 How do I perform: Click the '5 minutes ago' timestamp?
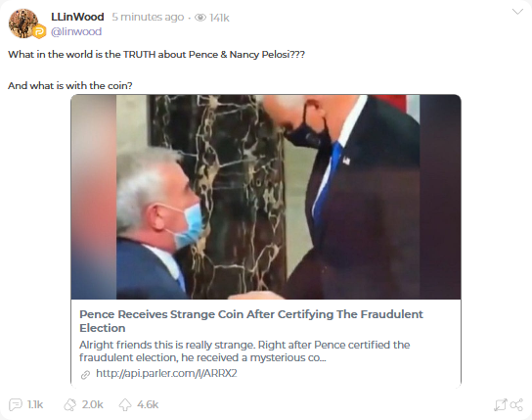[148, 17]
